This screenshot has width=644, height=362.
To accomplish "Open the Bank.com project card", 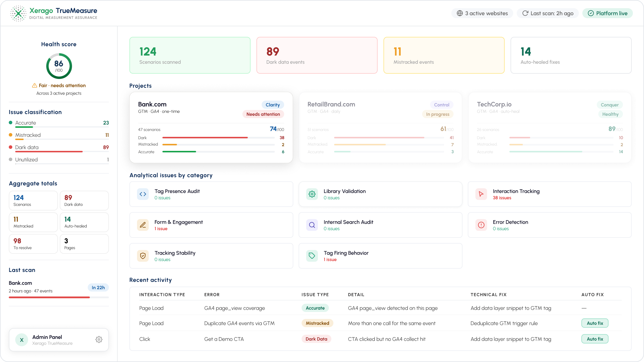I will coord(211,127).
